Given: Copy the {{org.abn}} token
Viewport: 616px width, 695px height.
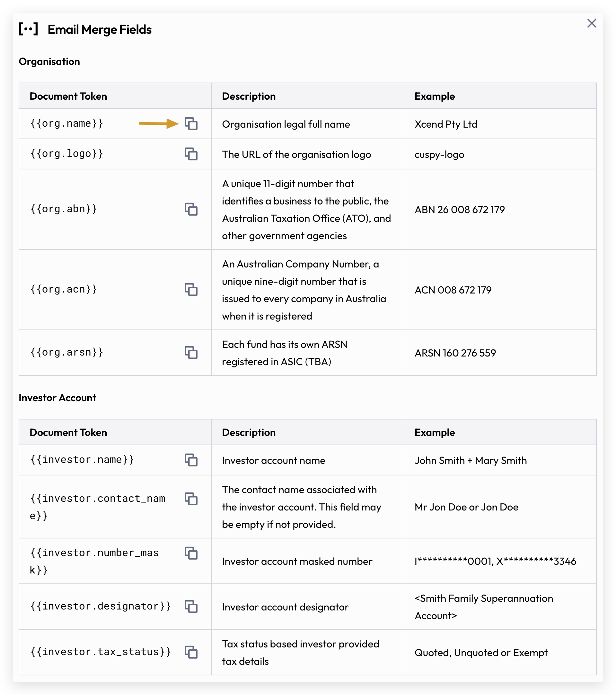Looking at the screenshot, I should 191,209.
